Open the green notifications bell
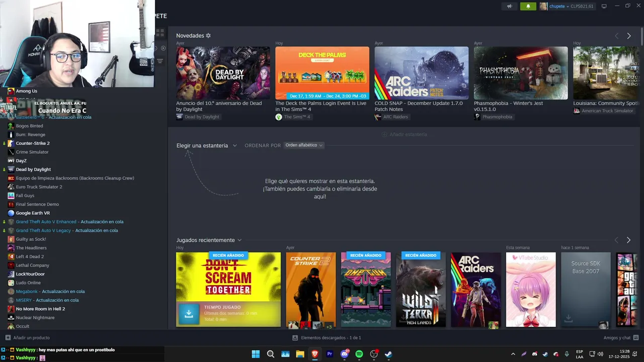The height and width of the screenshot is (362, 644). coord(528,7)
